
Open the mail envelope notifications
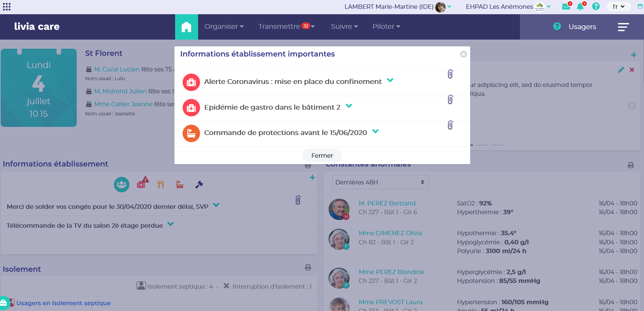pos(566,6)
